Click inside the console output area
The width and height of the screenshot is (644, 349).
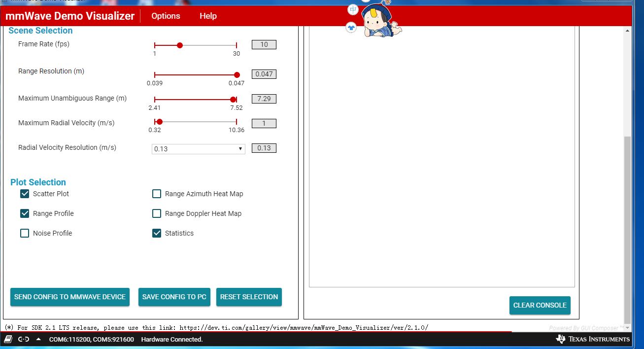[x=441, y=158]
